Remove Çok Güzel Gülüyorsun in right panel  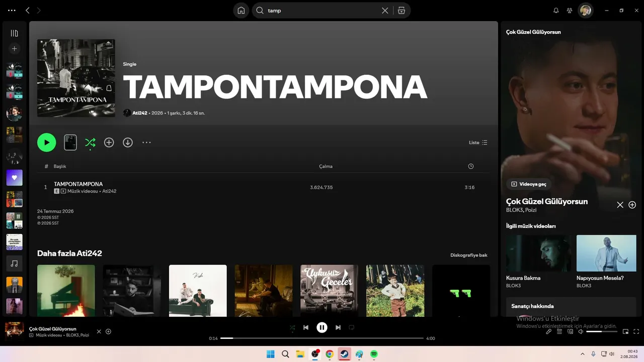[x=620, y=205]
